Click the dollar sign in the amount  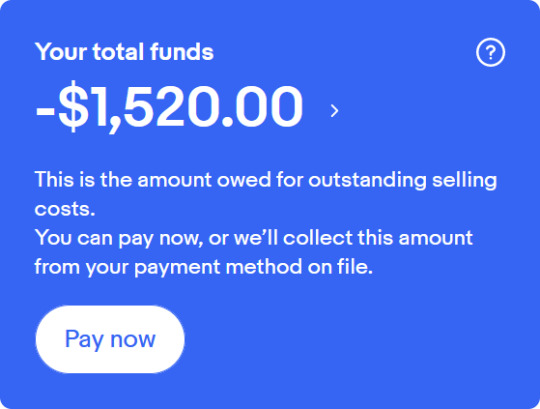[73, 106]
